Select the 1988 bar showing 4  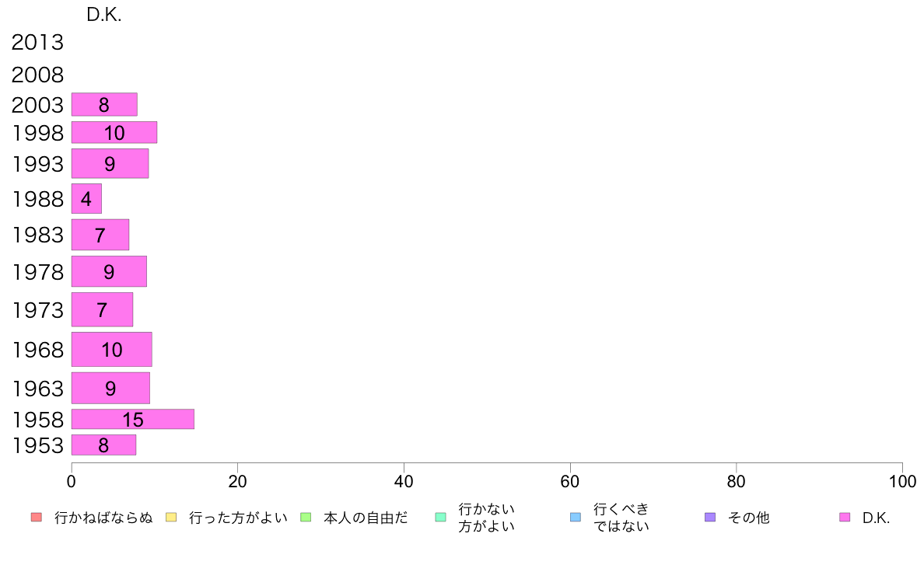pos(86,198)
